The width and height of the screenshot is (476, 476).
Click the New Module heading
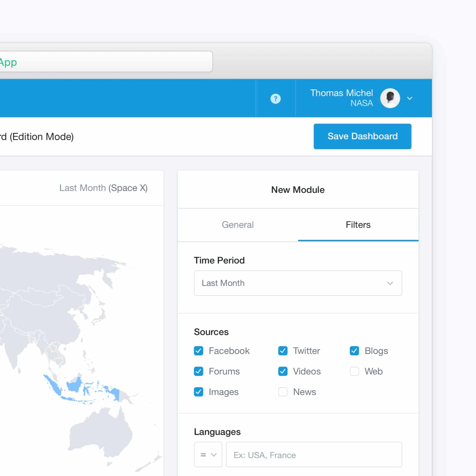(x=298, y=190)
